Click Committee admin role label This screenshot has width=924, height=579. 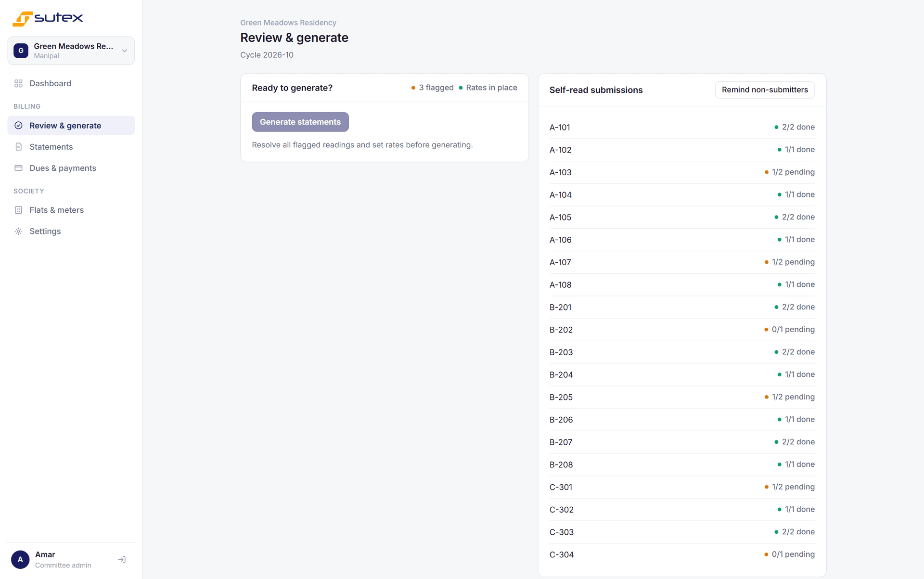pyautogui.click(x=63, y=565)
